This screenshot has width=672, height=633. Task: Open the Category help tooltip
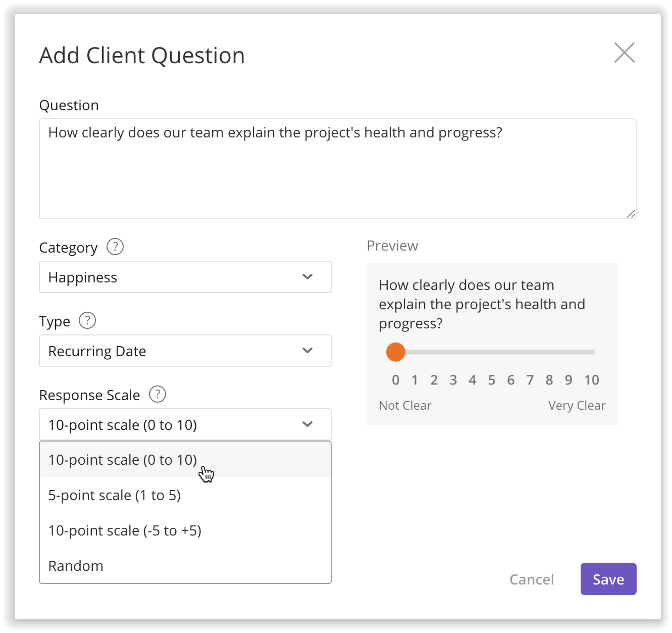pos(115,247)
